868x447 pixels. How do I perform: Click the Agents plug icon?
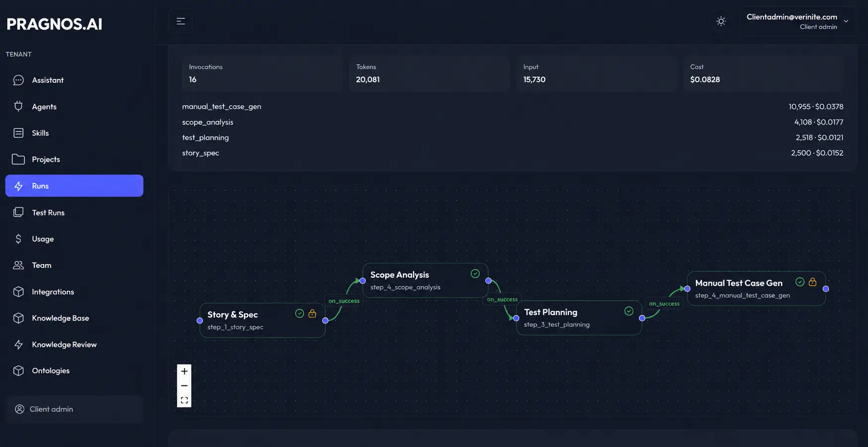click(x=18, y=106)
